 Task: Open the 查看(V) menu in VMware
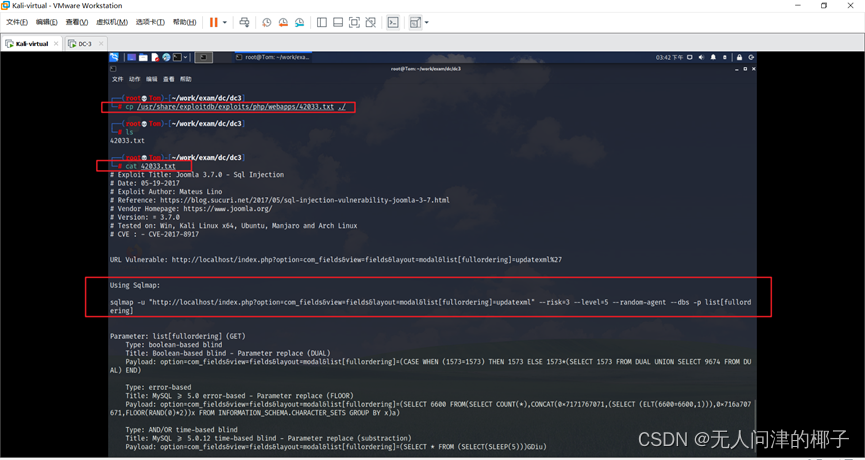pyautogui.click(x=77, y=22)
